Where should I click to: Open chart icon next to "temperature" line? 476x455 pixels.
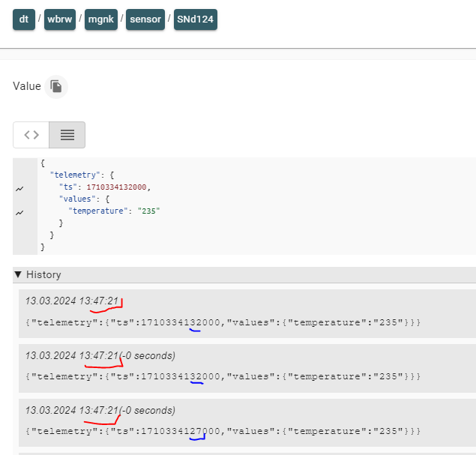coord(19,213)
